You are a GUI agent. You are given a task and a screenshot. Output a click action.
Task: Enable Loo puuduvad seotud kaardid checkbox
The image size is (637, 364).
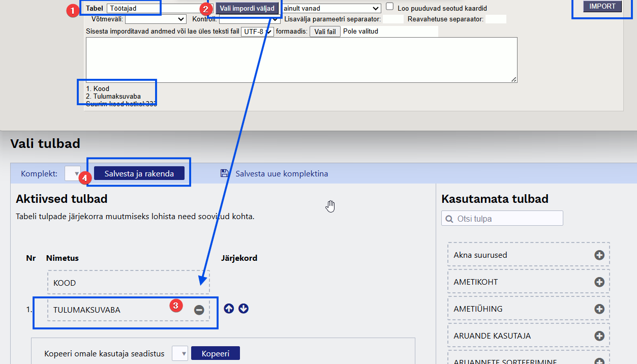(390, 7)
